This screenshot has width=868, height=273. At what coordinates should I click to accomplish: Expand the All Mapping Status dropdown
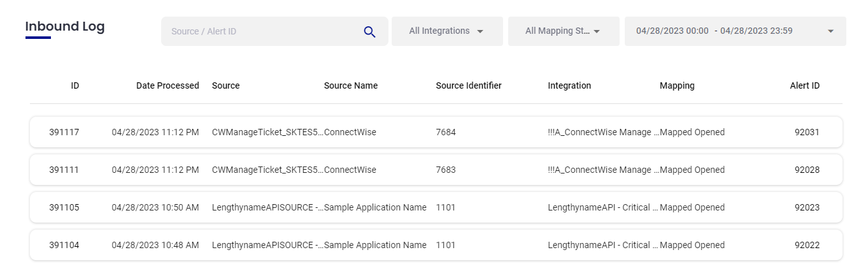[x=563, y=31]
